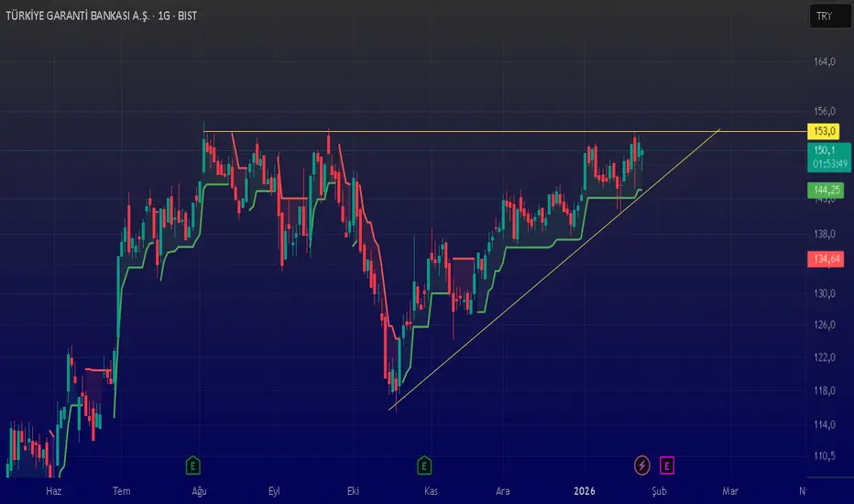This screenshot has width=854, height=504.
Task: Click the 164,0 price axis label
Action: [x=824, y=61]
